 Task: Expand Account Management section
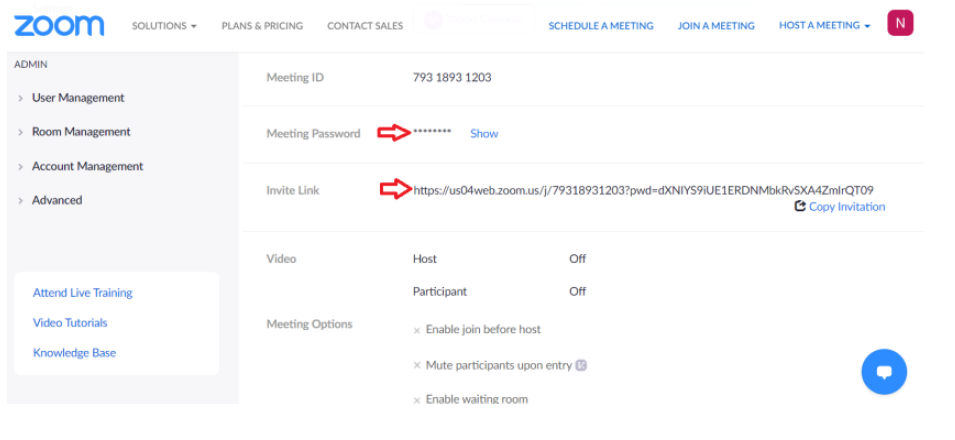click(87, 166)
